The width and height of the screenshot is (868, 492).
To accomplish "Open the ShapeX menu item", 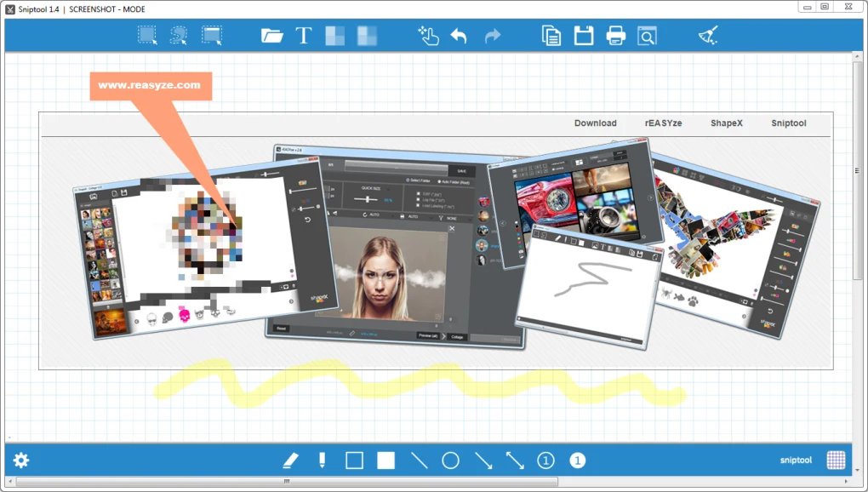I will click(x=726, y=123).
